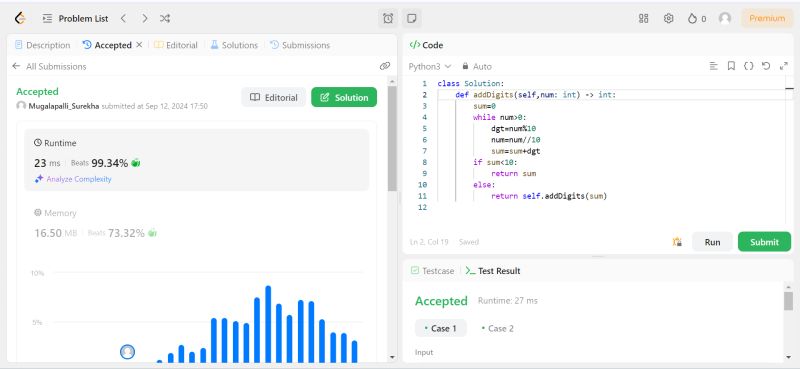Go to previous problem chevron
Viewport: 800px width, 369px height.
pos(123,18)
